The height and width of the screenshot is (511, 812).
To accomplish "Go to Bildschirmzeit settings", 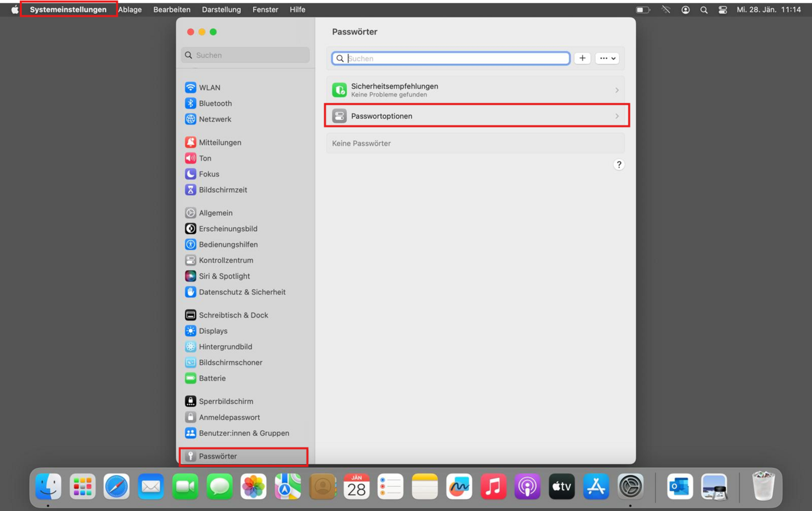I will (223, 190).
